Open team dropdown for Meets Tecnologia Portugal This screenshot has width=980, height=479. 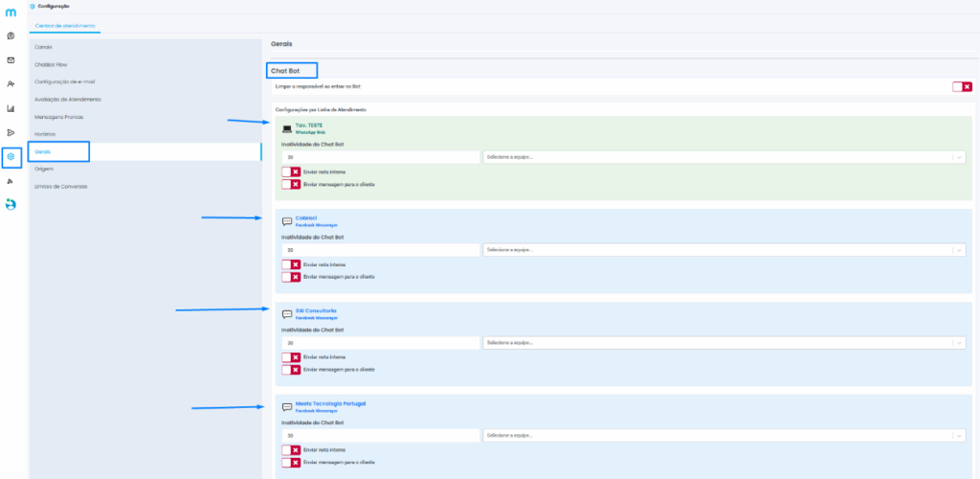[x=724, y=435]
